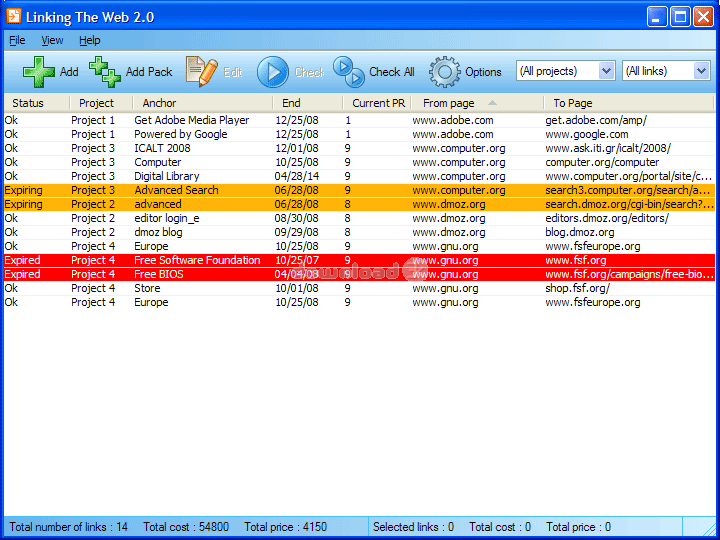Select the Free Software Foundation expired row
Image resolution: width=720 pixels, height=540 pixels.
pos(360,260)
